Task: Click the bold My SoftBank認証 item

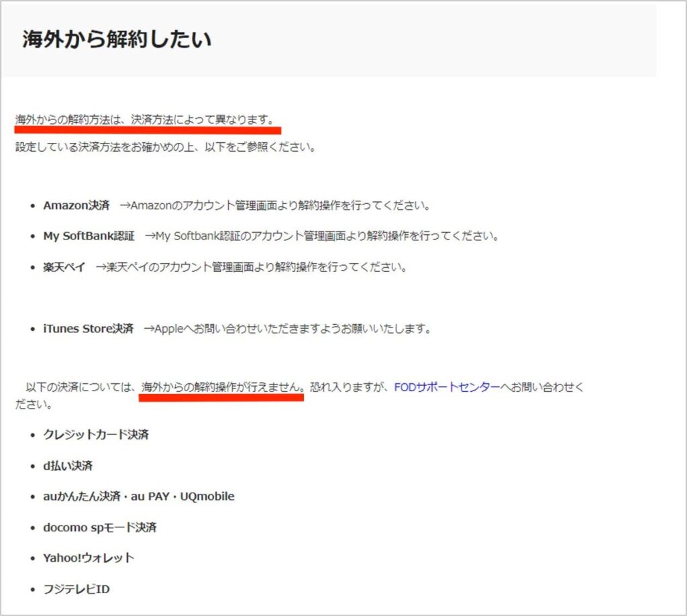Action: tap(89, 236)
